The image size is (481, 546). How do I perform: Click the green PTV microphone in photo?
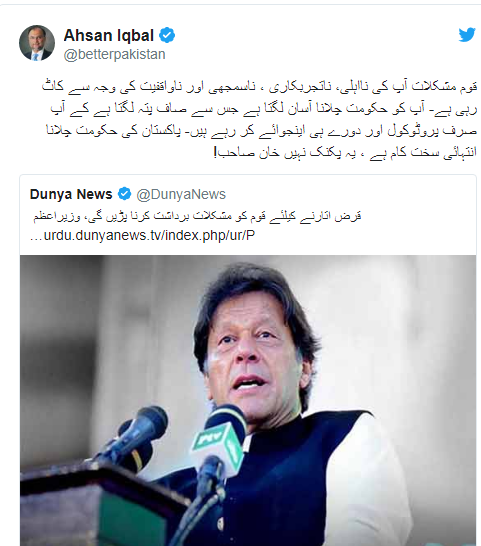pyautogui.click(x=218, y=442)
